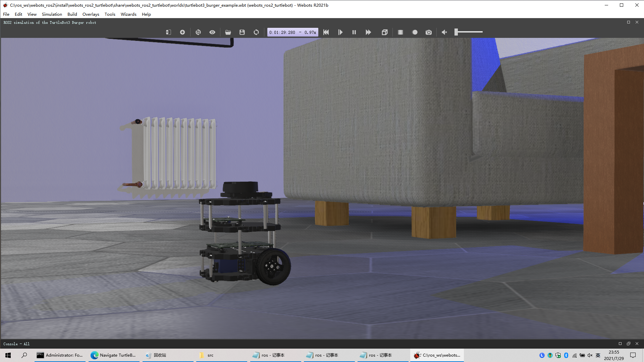
Task: Open Navigate TurtleBot Edge taskbar window
Action: 113,355
